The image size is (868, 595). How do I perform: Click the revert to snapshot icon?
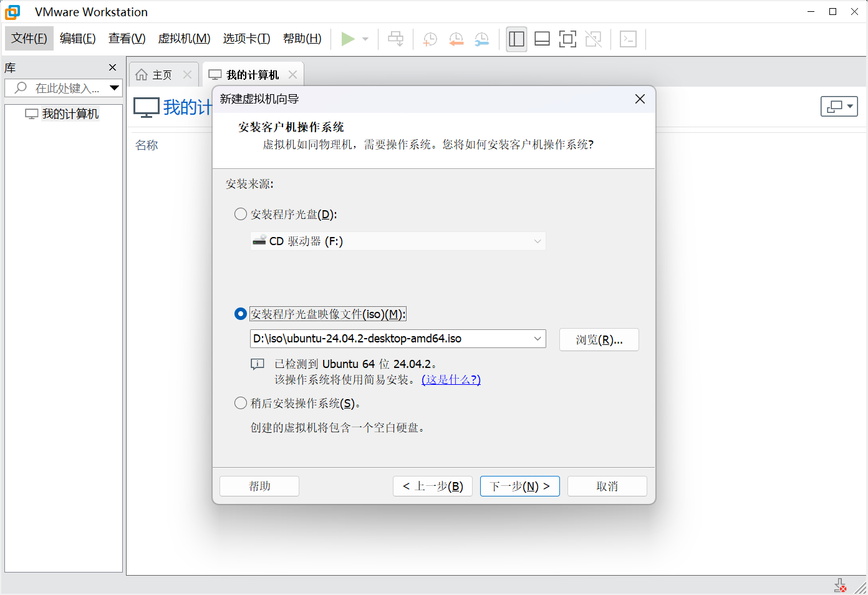[456, 39]
